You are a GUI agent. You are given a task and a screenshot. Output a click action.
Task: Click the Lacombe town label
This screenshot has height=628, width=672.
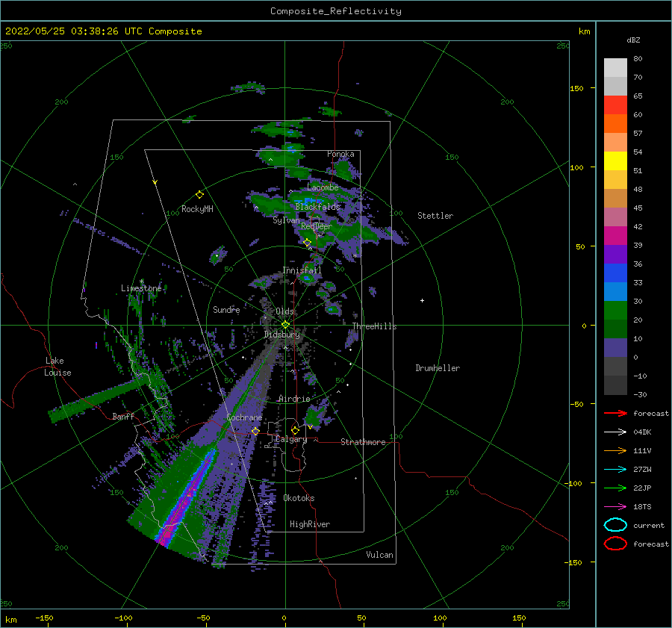coord(323,187)
